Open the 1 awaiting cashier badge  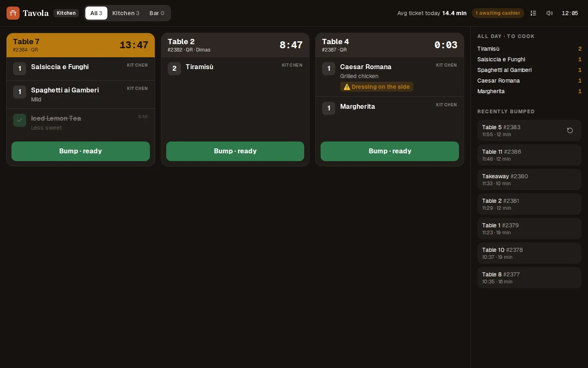pos(498,13)
